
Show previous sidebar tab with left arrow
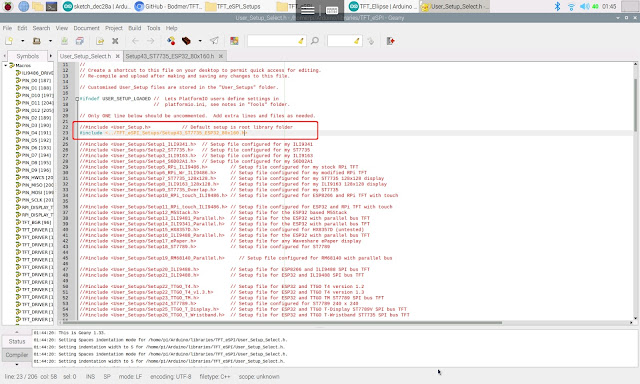[x=4, y=56]
